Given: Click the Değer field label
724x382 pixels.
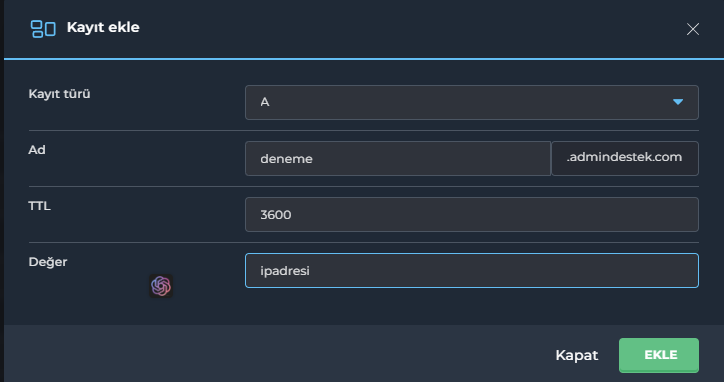Looking at the screenshot, I should 48,262.
